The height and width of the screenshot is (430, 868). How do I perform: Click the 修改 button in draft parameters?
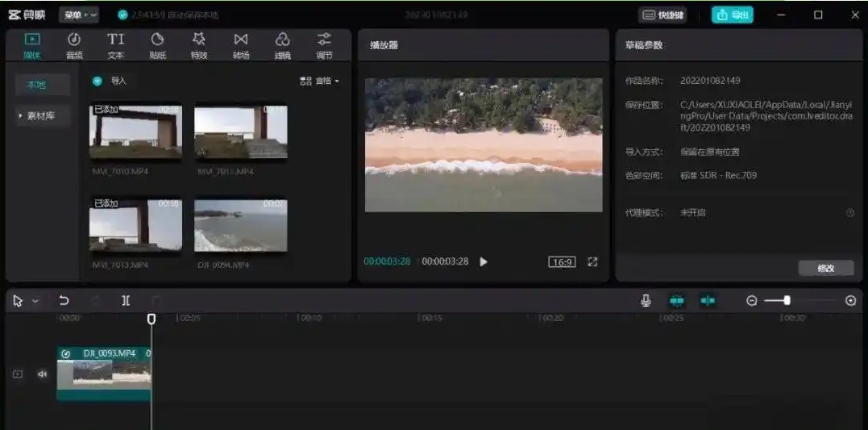click(x=825, y=268)
